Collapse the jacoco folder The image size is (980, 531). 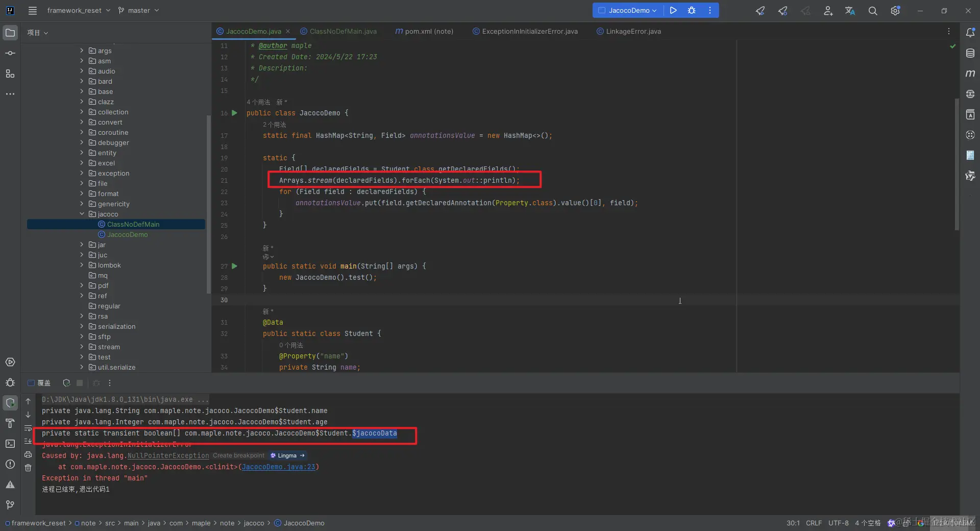(x=82, y=214)
